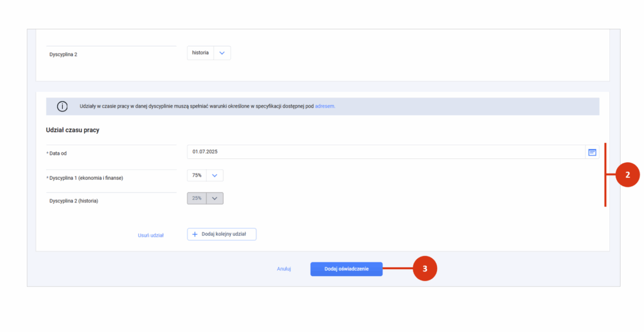Click the Dodaj kolejny udział button
This screenshot has width=644, height=332.
[222, 234]
